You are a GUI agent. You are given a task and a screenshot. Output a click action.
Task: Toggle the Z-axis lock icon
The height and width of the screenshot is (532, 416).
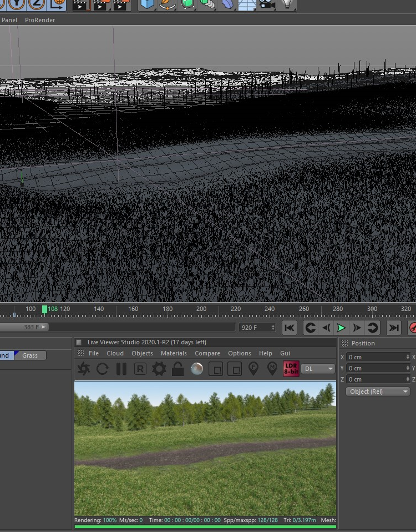[35, 4]
